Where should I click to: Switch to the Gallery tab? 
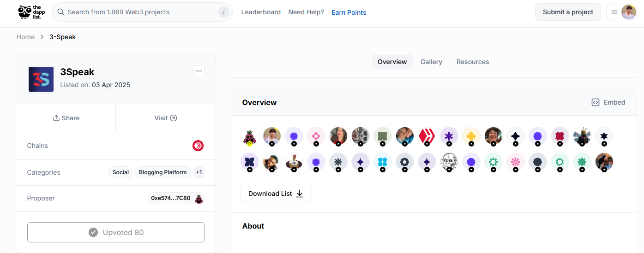pyautogui.click(x=431, y=62)
